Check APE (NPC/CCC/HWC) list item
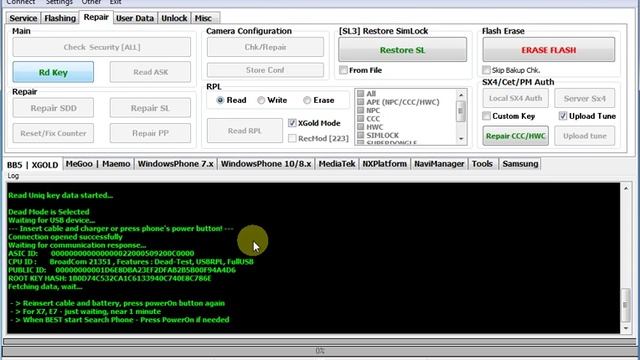This screenshot has height=360, width=640. pyautogui.click(x=360, y=102)
